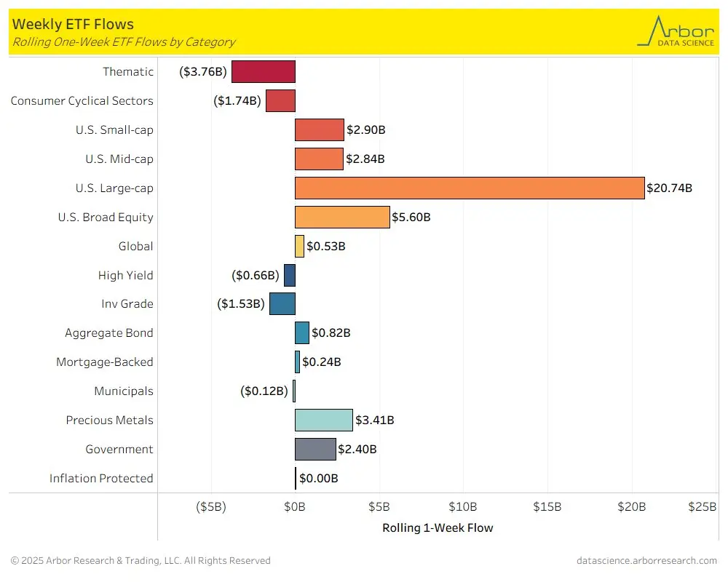Image resolution: width=728 pixels, height=582 pixels.
Task: Click the U.S. Mid-cap bar
Action: click(x=319, y=159)
